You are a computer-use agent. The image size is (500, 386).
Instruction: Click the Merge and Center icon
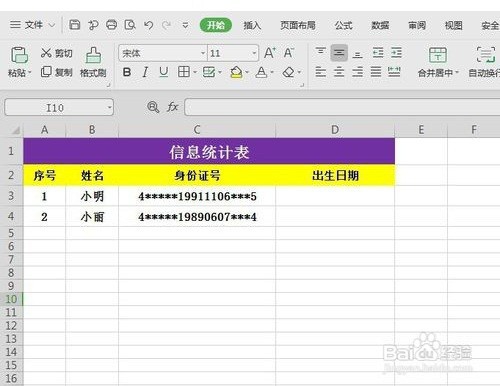tap(438, 55)
